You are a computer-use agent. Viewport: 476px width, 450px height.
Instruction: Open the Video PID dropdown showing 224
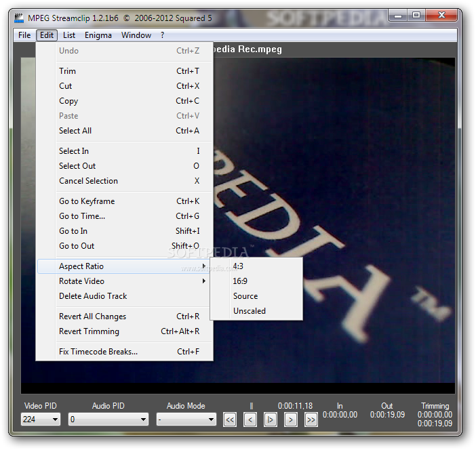pyautogui.click(x=41, y=420)
